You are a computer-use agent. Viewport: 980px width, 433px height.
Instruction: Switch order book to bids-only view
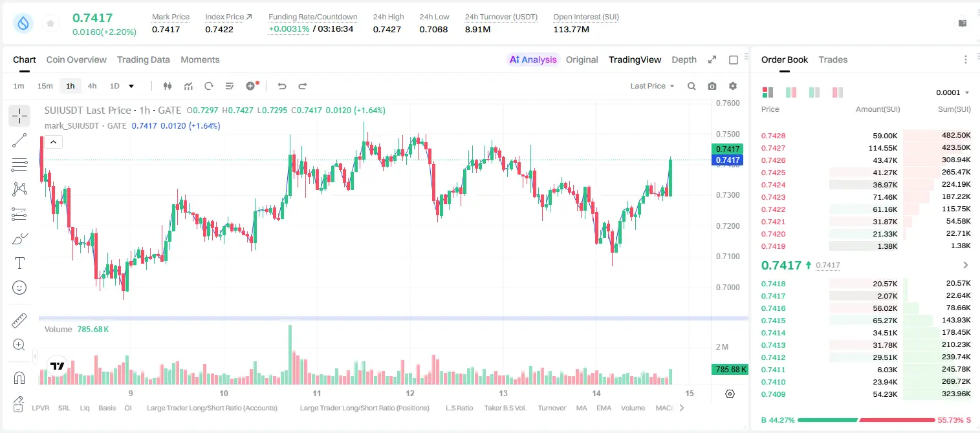coord(814,92)
